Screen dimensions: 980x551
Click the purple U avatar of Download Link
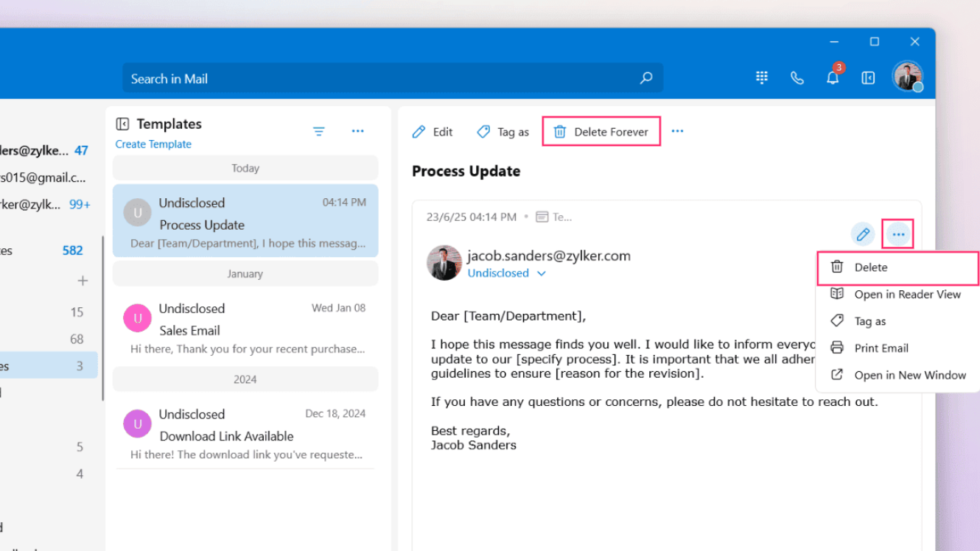point(137,424)
